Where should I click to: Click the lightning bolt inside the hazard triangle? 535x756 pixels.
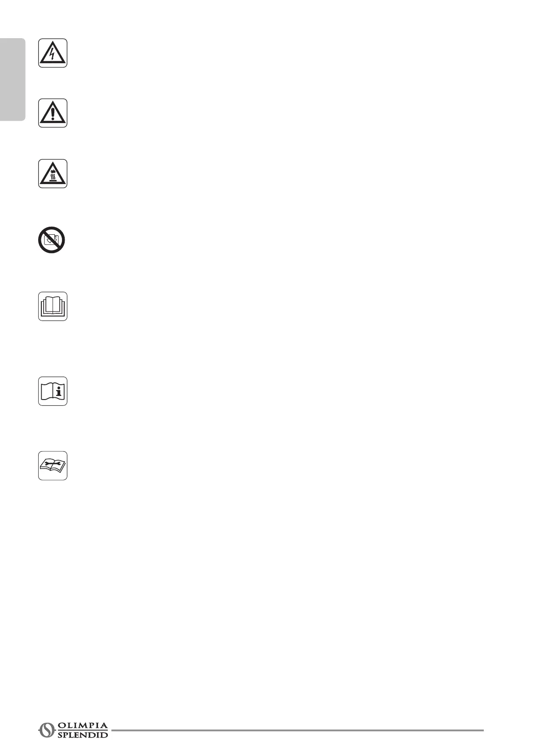(53, 55)
